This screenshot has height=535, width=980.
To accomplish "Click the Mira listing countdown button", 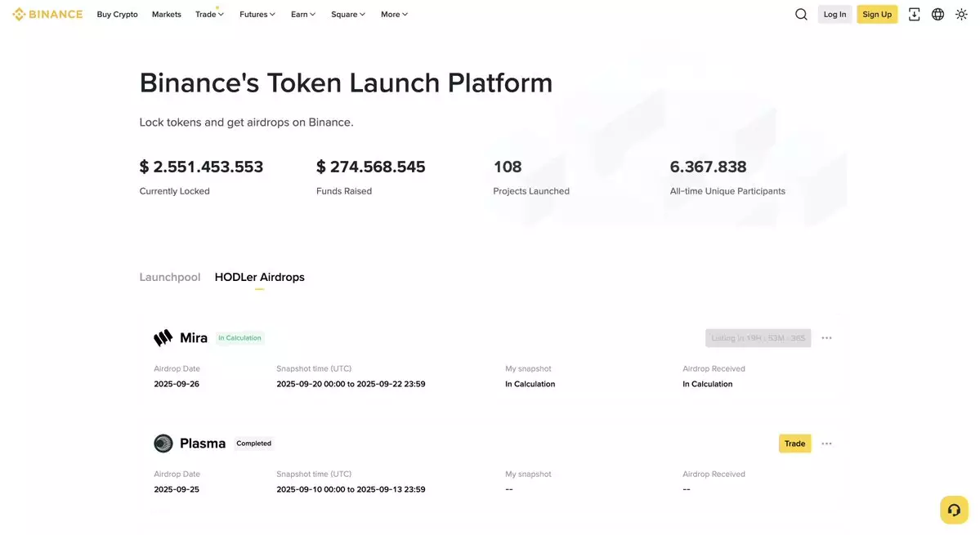I will (758, 337).
